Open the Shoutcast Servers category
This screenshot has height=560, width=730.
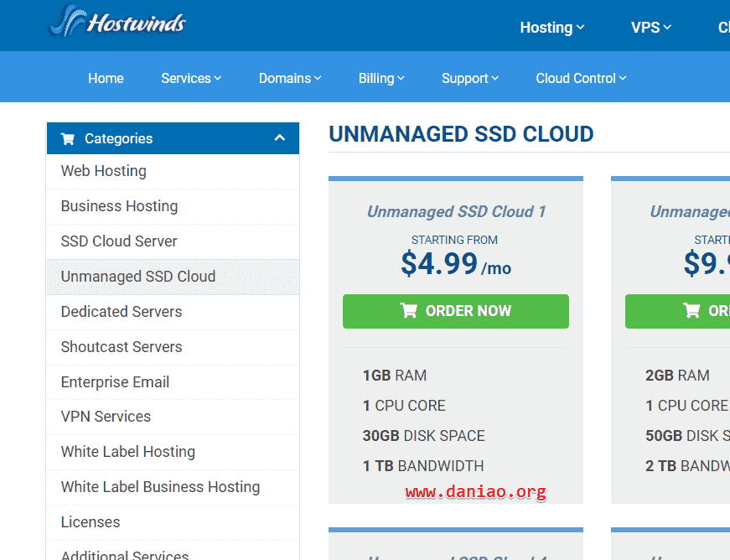tap(173, 347)
